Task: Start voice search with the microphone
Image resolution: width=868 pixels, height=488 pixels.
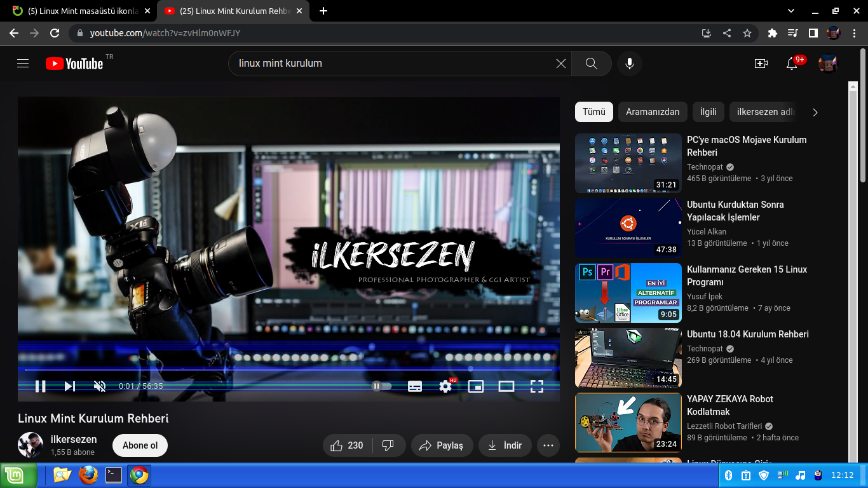Action: 630,64
